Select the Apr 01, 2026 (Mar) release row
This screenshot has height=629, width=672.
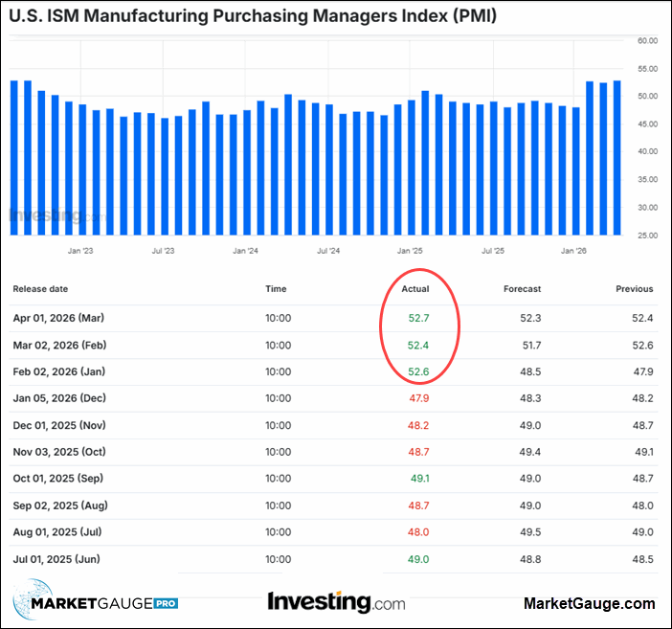tap(59, 318)
